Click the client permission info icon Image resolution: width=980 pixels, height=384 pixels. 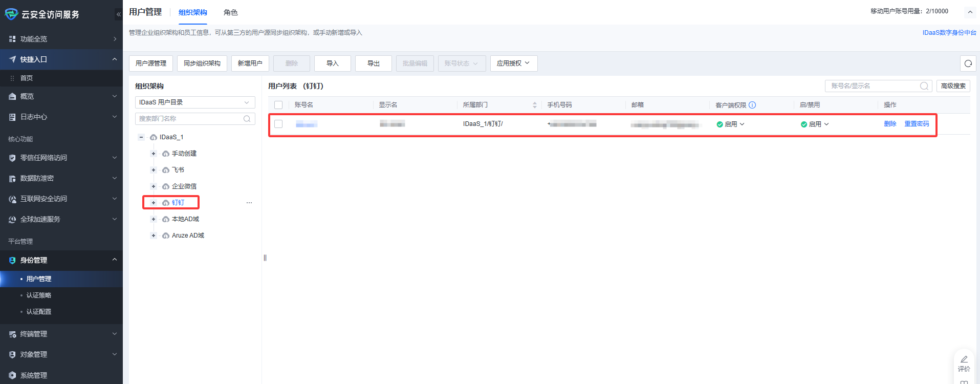[x=752, y=105]
